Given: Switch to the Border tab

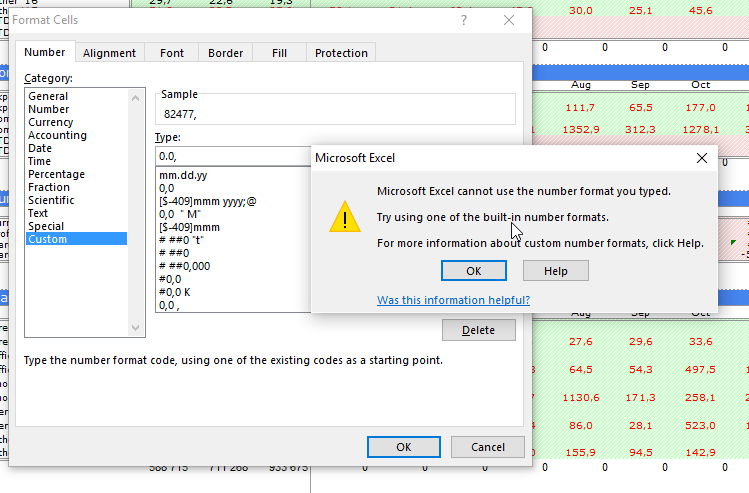Looking at the screenshot, I should 225,53.
